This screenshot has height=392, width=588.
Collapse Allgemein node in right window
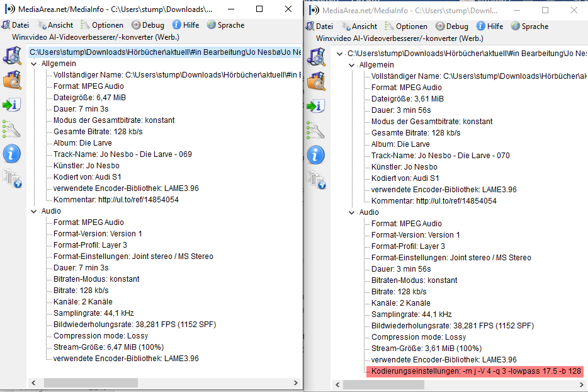pyautogui.click(x=352, y=65)
